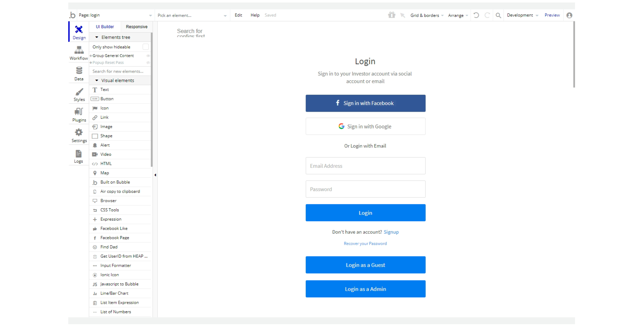Undo the last change

click(476, 15)
